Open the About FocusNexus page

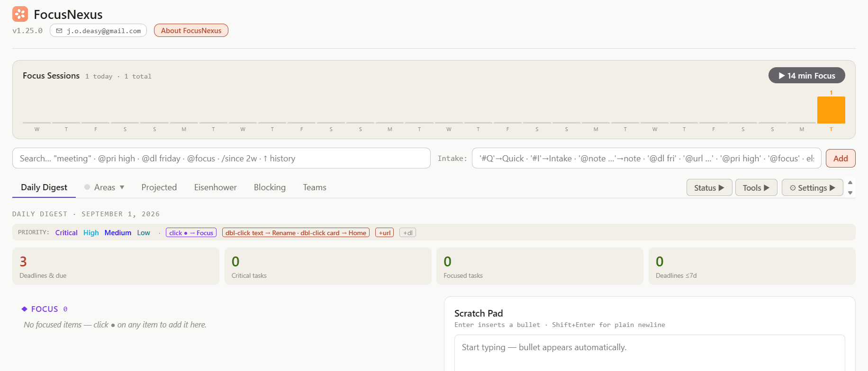tap(191, 30)
